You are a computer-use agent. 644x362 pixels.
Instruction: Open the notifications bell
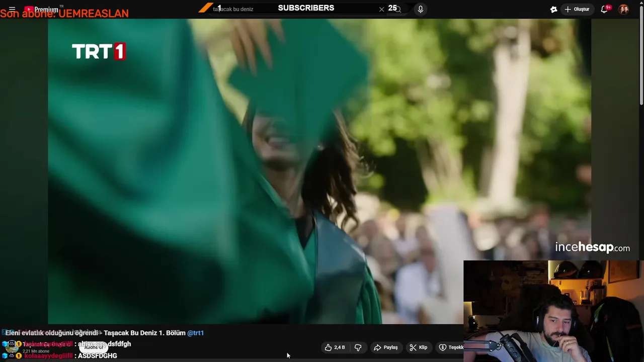[x=604, y=9]
